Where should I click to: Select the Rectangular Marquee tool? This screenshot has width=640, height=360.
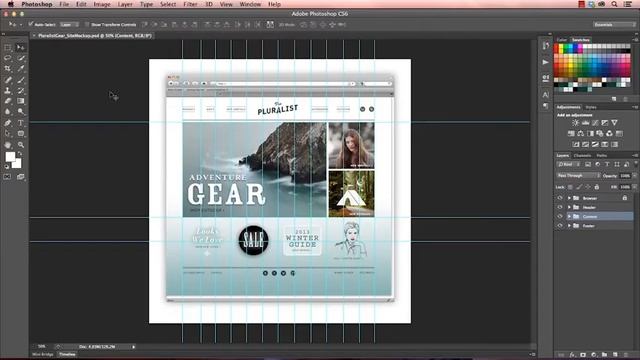coord(8,47)
